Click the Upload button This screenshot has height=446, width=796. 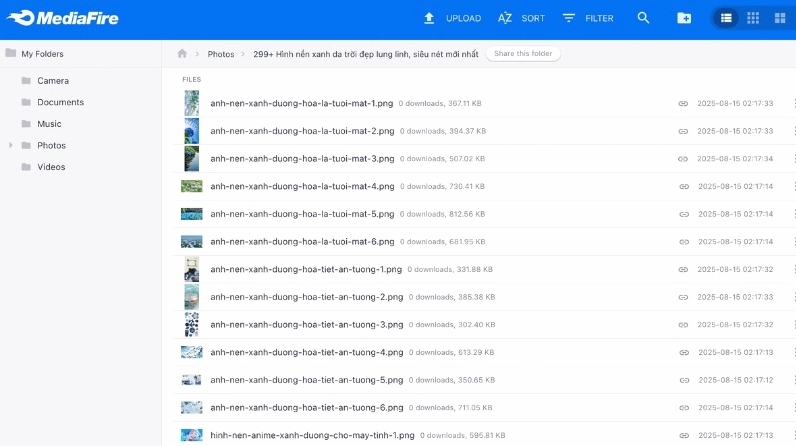click(452, 18)
